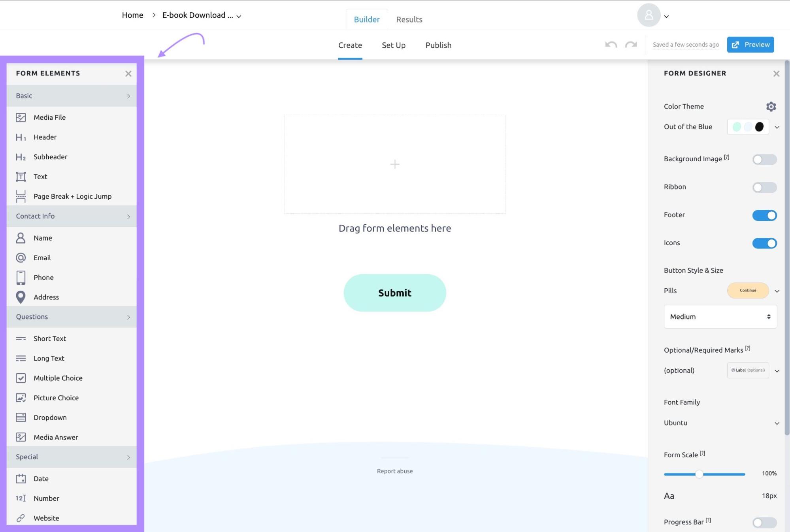Screen dimensions: 790x532
Task: Add a Picture Choice question
Action: [x=56, y=398]
